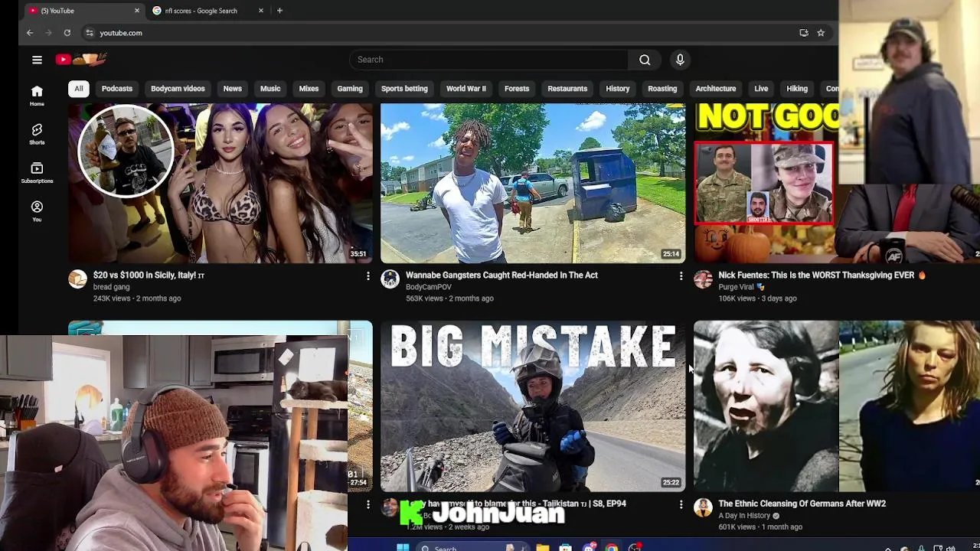Select the Hiking filter chip
Image resolution: width=980 pixels, height=551 pixels.
(797, 89)
